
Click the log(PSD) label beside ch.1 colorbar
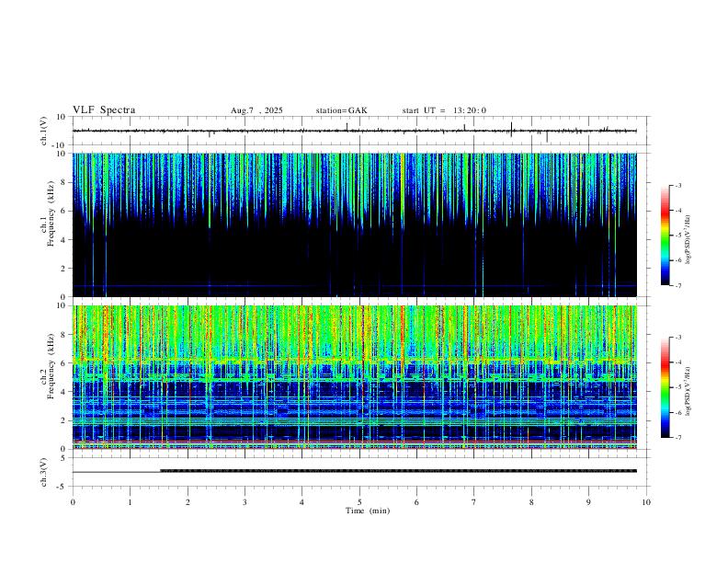tap(688, 240)
